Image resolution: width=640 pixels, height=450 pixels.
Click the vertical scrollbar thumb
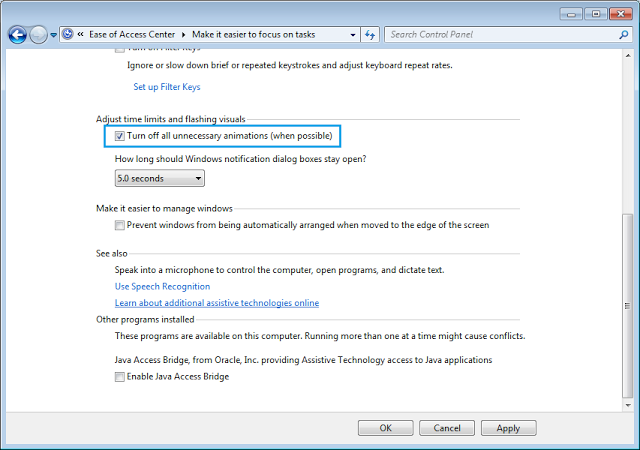click(x=628, y=305)
